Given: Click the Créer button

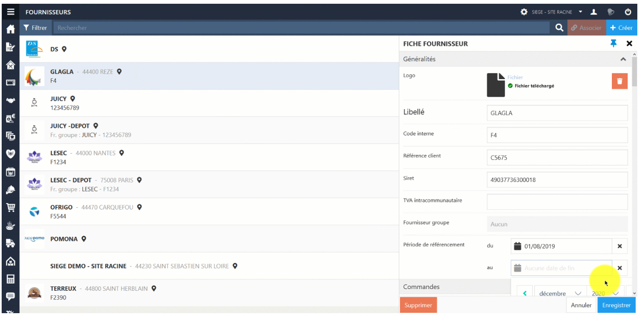Looking at the screenshot, I should pyautogui.click(x=621, y=28).
